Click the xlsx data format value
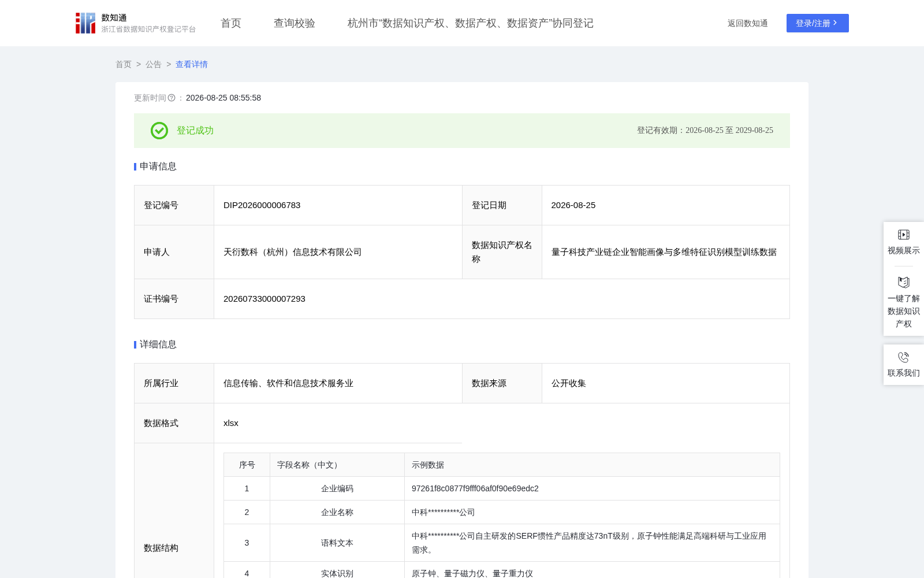Image resolution: width=924 pixels, height=578 pixels. 231,423
